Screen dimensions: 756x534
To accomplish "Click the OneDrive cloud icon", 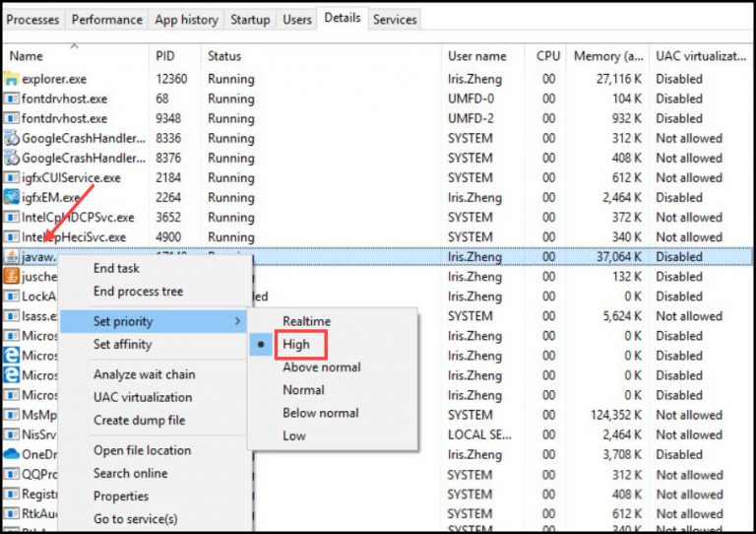I will tap(12, 454).
